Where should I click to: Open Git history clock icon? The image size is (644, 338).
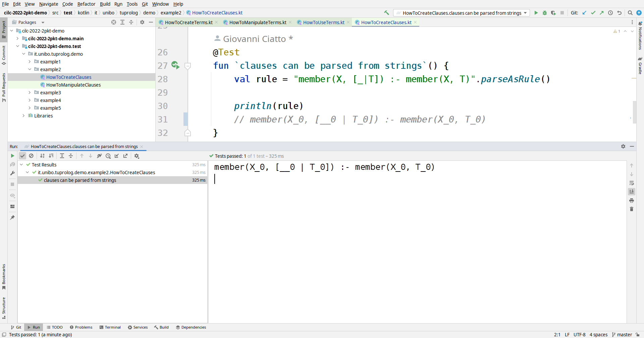[x=610, y=13]
